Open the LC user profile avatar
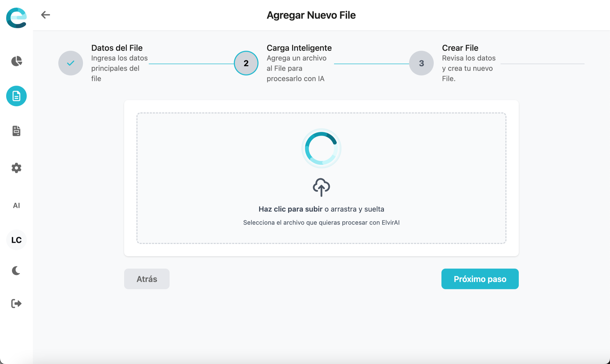The width and height of the screenshot is (610, 364). pos(16,240)
